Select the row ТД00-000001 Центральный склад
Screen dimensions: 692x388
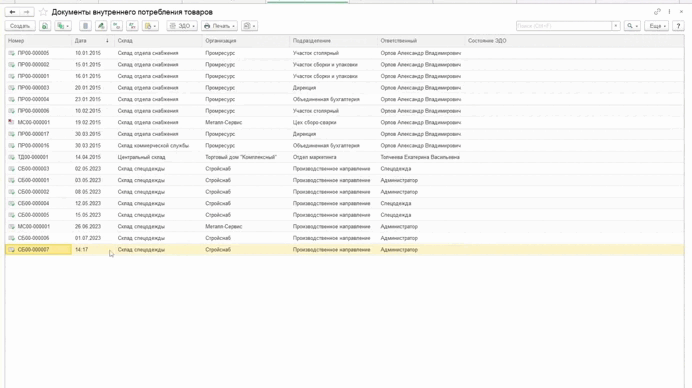point(344,157)
